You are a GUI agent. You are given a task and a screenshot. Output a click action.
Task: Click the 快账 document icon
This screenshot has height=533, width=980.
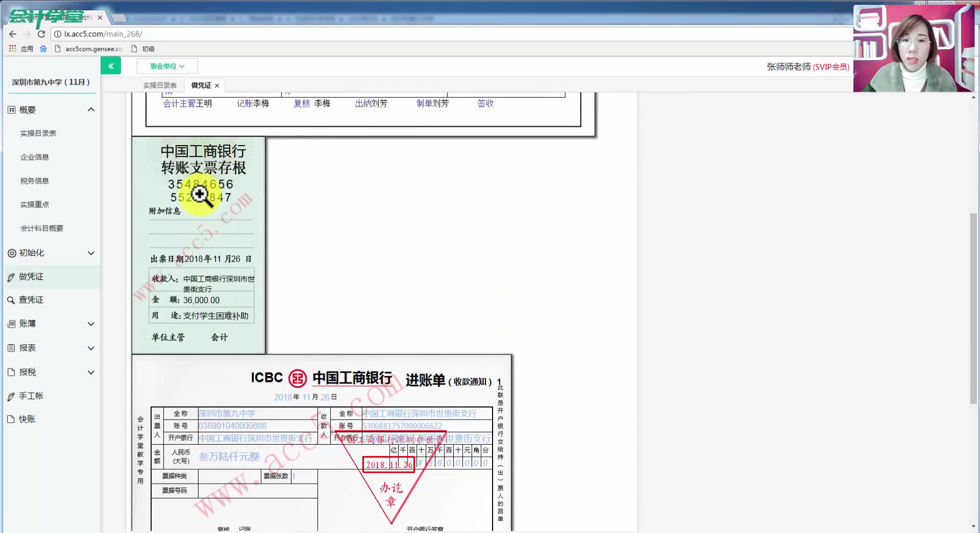[x=11, y=419]
